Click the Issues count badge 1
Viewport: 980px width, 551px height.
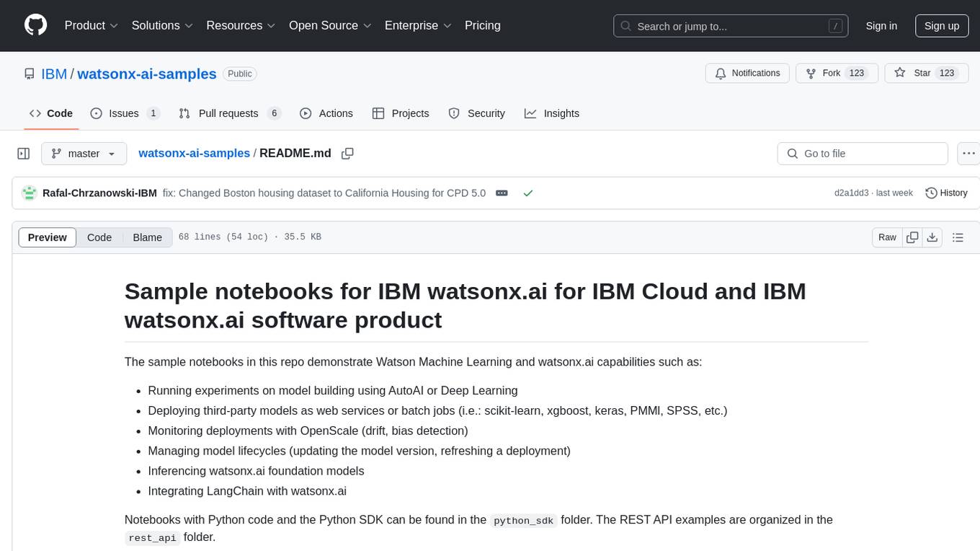coord(153,113)
